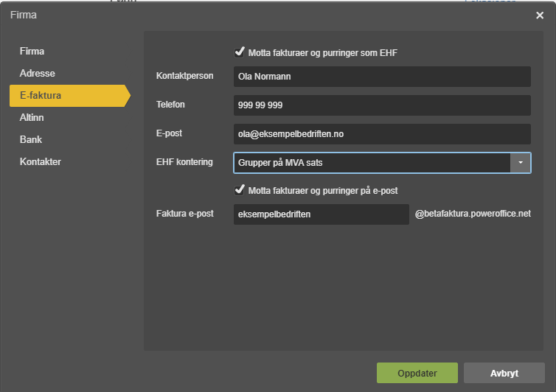Click the @betafaktura.poweroffice.net domain text
Viewport: 556px width, 392px height.
[473, 214]
